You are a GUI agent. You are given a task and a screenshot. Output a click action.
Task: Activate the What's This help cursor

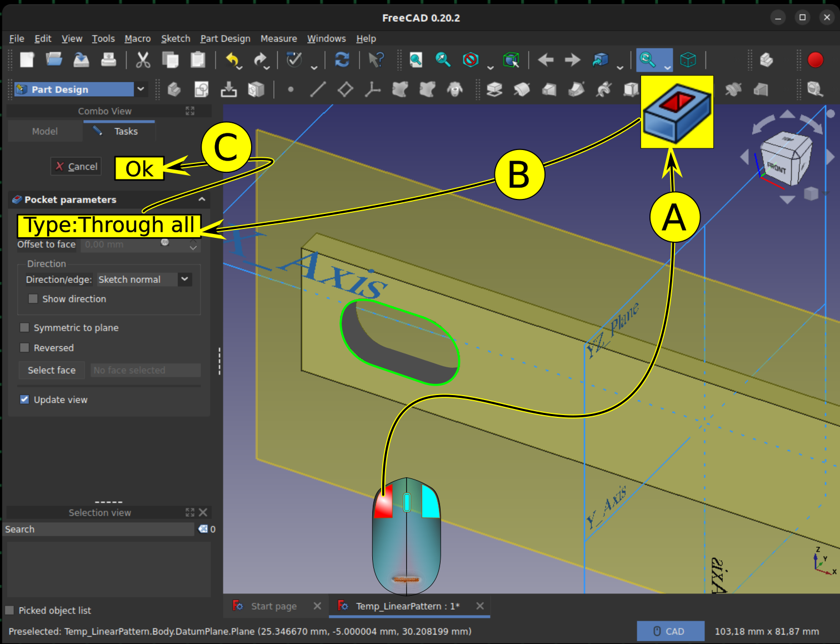[x=376, y=59]
